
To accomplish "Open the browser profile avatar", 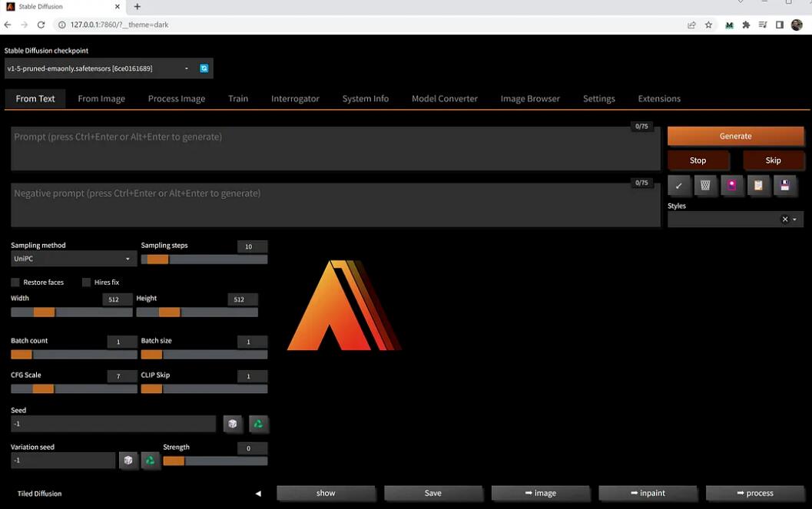I will tap(797, 25).
